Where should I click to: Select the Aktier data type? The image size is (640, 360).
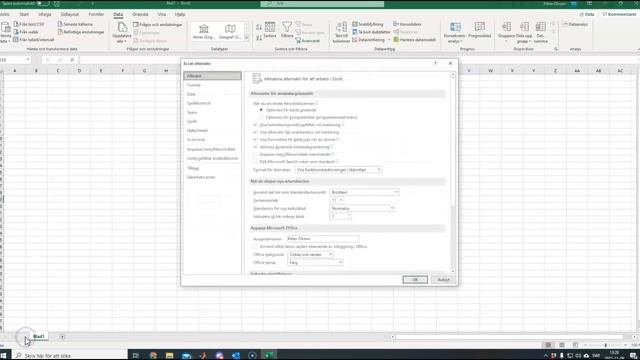point(204,32)
